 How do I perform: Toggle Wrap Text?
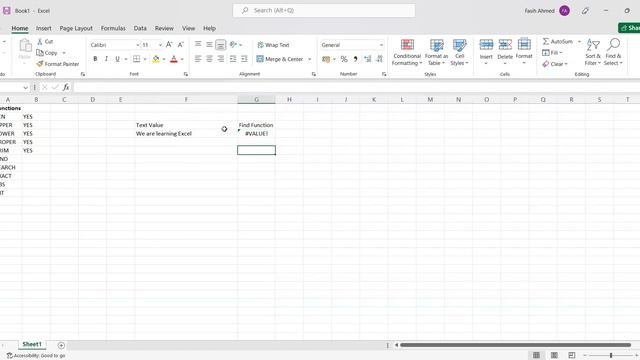click(273, 45)
